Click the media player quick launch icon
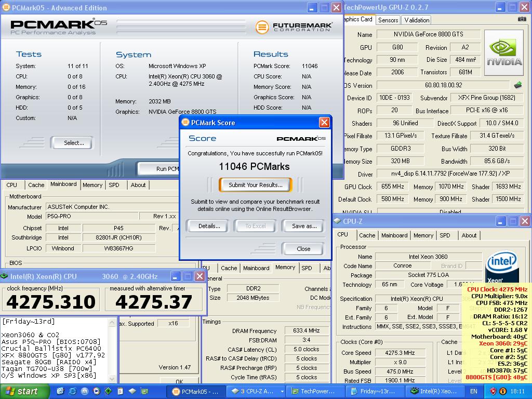Viewport: 532px width, 399px height. (x=96, y=391)
